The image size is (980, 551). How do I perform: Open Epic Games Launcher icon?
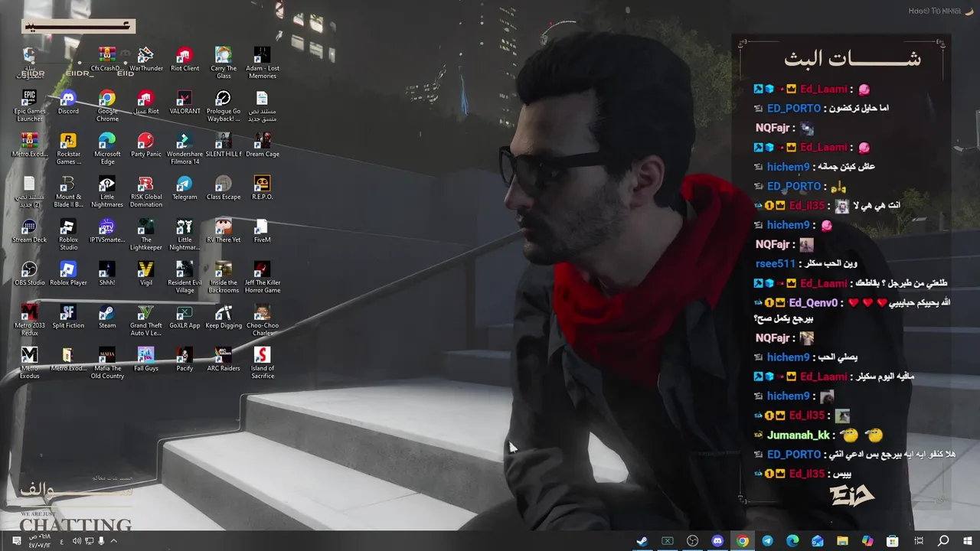(29, 106)
